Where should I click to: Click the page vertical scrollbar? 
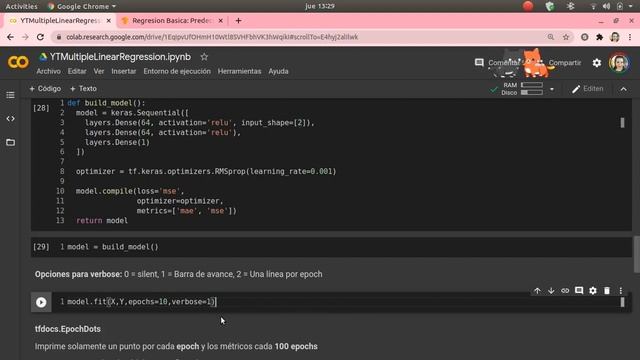pyautogui.click(x=637, y=254)
